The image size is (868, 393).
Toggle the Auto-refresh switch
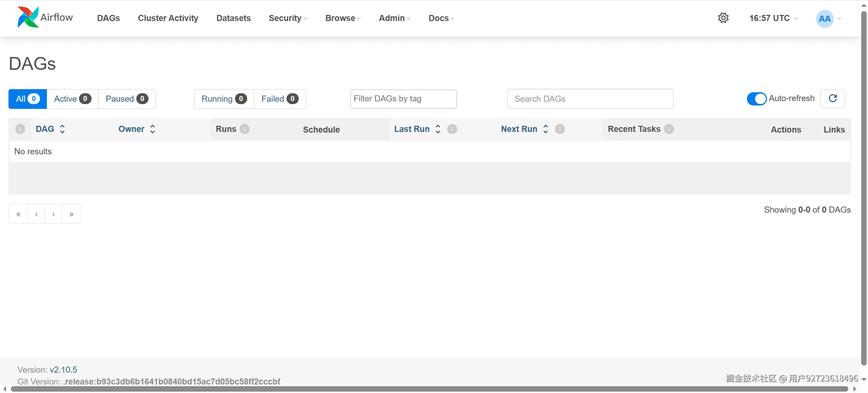pos(756,99)
